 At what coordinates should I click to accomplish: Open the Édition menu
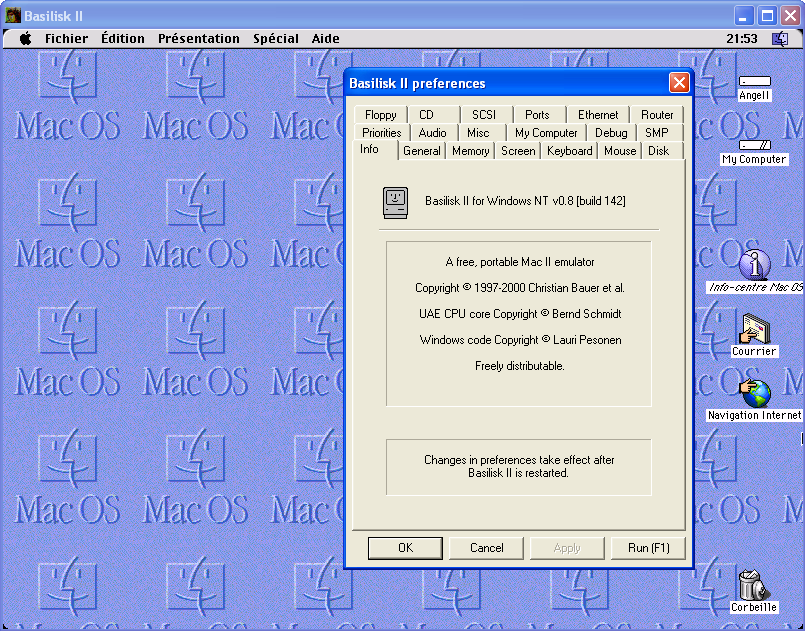click(123, 39)
